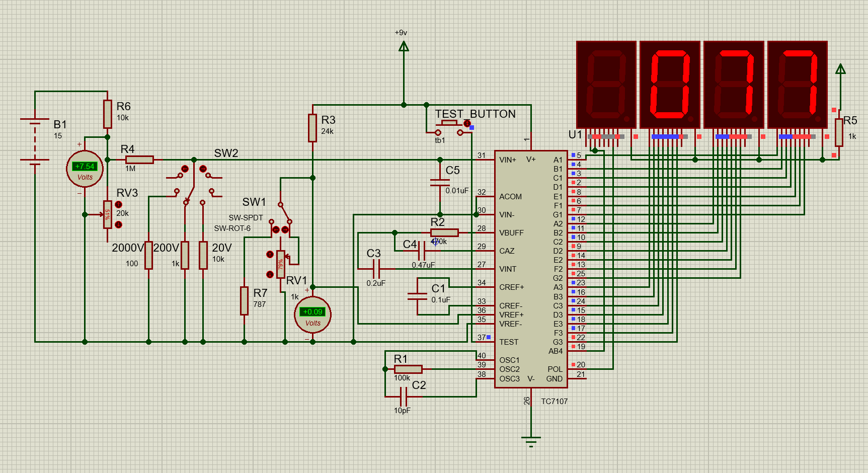This screenshot has height=473, width=868.
Task: Click the up arrow on potentiometer RV3
Action: [x=118, y=204]
